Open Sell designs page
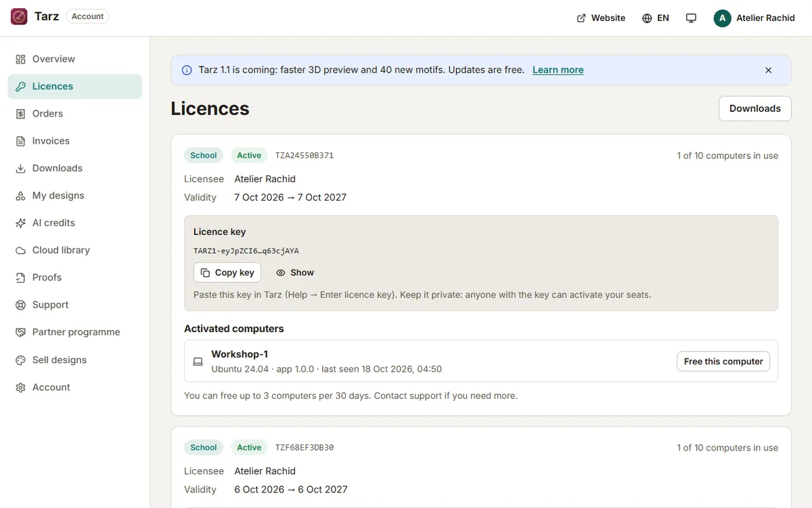The image size is (812, 508). point(75,360)
